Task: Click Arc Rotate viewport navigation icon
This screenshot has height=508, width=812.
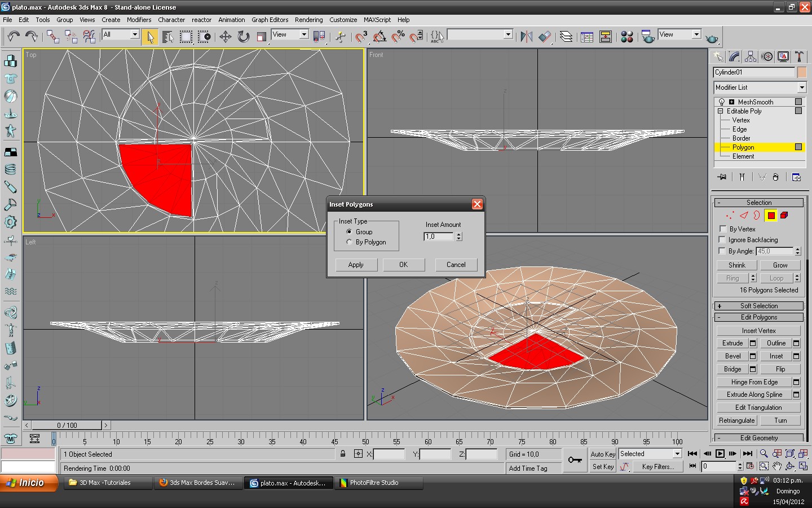Action: tap(790, 466)
